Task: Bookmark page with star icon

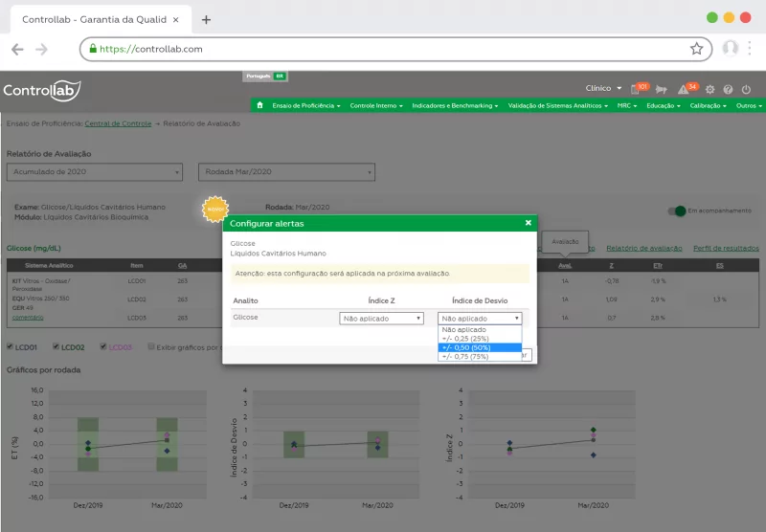Action: (696, 49)
